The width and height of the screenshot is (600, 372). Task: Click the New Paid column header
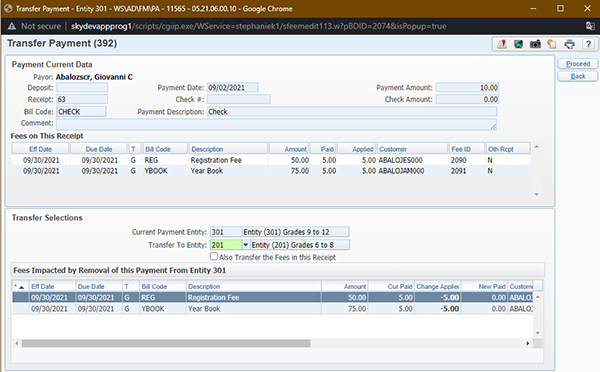point(484,286)
